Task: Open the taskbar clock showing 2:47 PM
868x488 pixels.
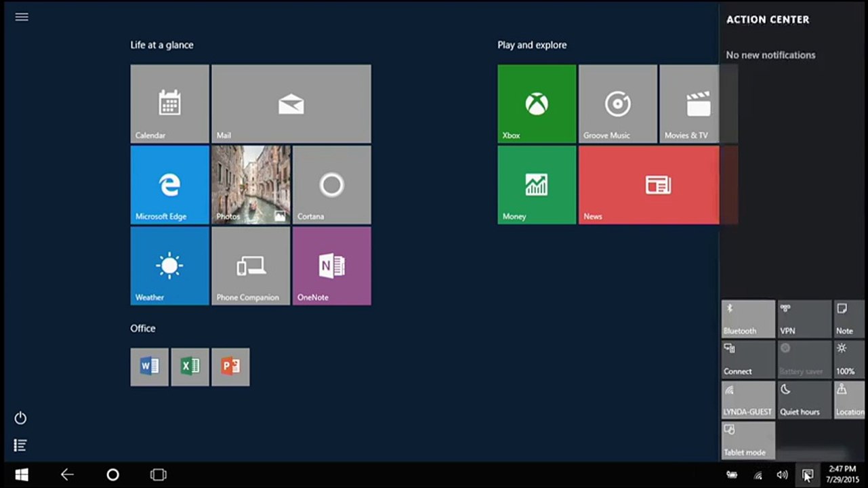Action: [842, 474]
